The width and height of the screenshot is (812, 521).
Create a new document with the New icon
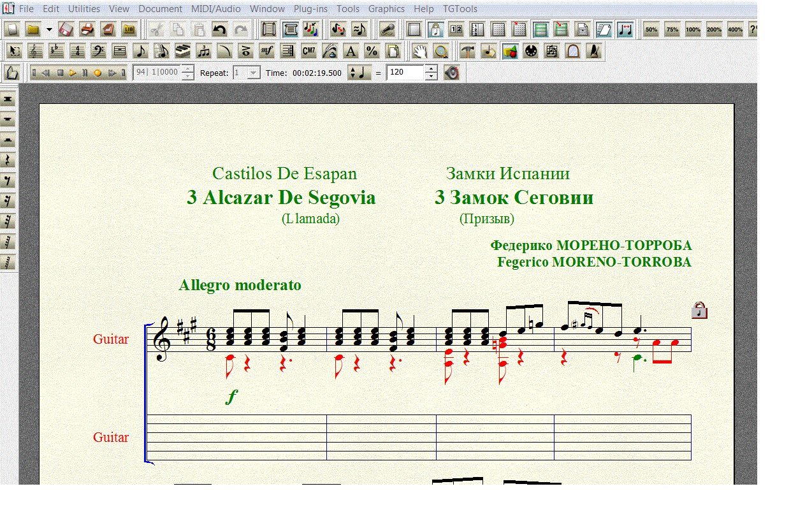pos(12,29)
